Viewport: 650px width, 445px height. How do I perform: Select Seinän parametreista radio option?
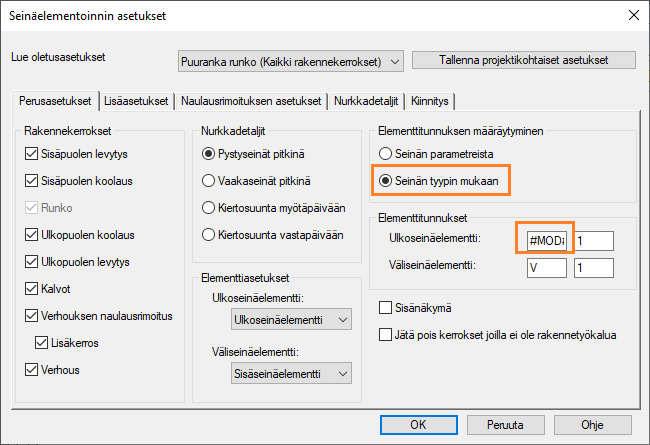tap(386, 153)
